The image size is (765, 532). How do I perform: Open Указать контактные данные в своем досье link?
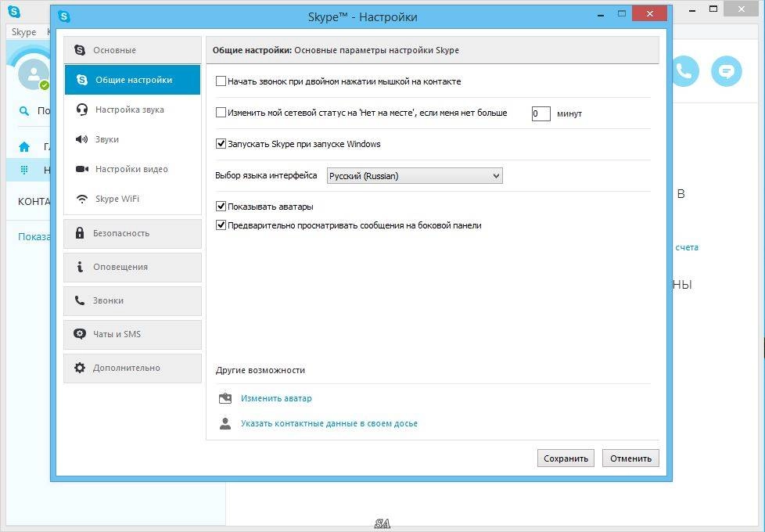[329, 424]
